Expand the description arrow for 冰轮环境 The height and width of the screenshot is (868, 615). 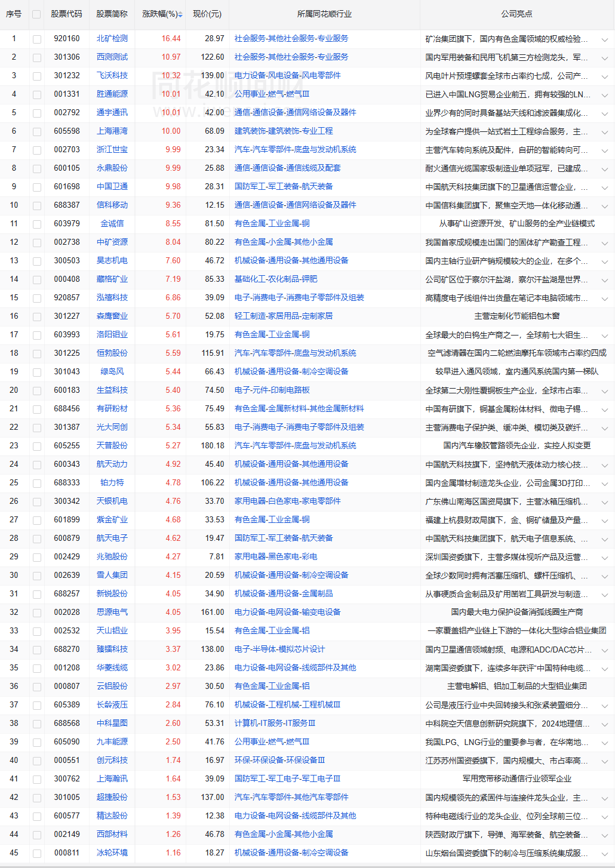coord(604,854)
